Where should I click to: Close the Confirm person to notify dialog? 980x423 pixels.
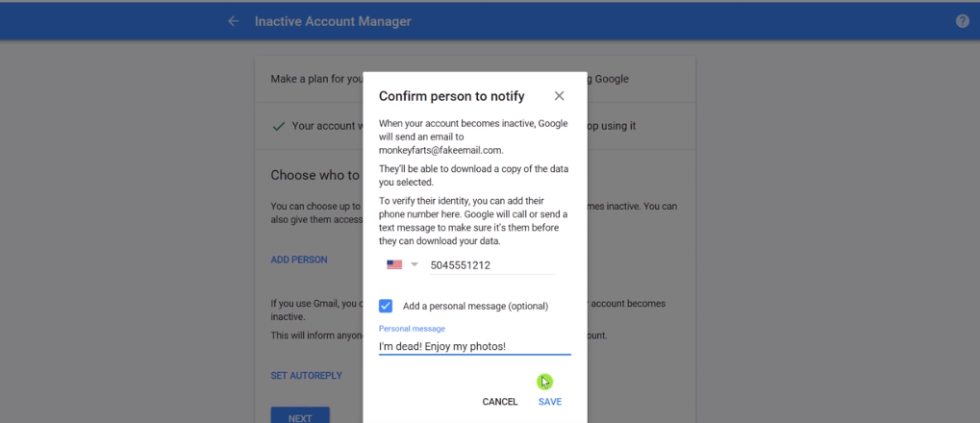tap(559, 95)
